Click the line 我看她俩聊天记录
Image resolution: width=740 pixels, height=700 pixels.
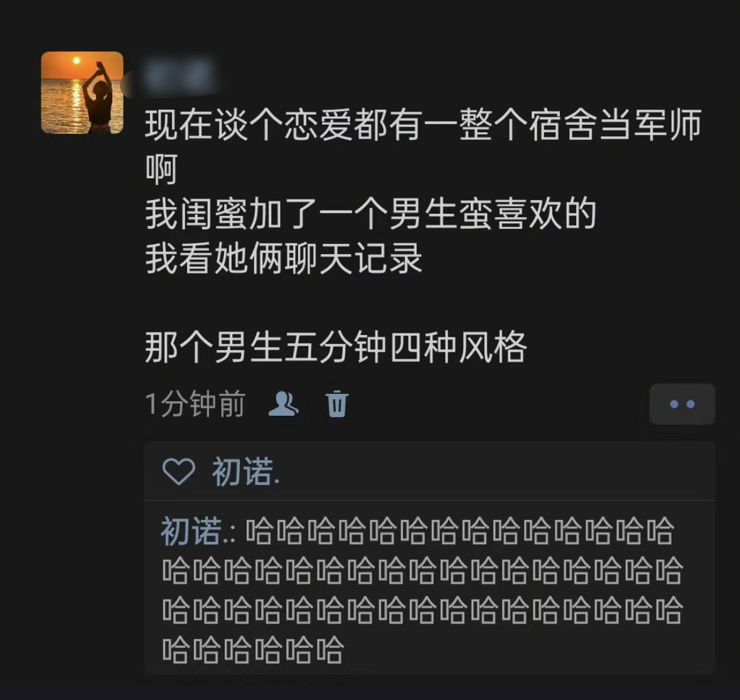pyautogui.click(x=284, y=258)
